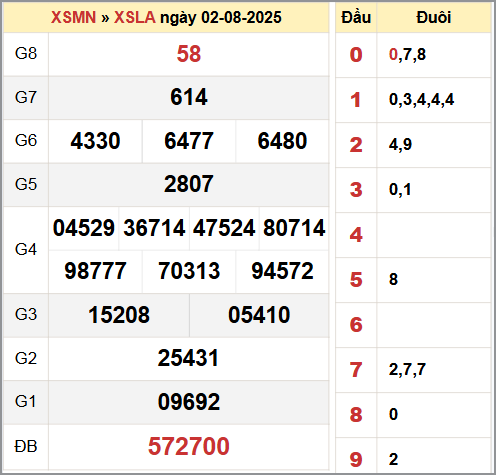Select G3 number 15208
The image size is (496, 475).
[119, 315]
